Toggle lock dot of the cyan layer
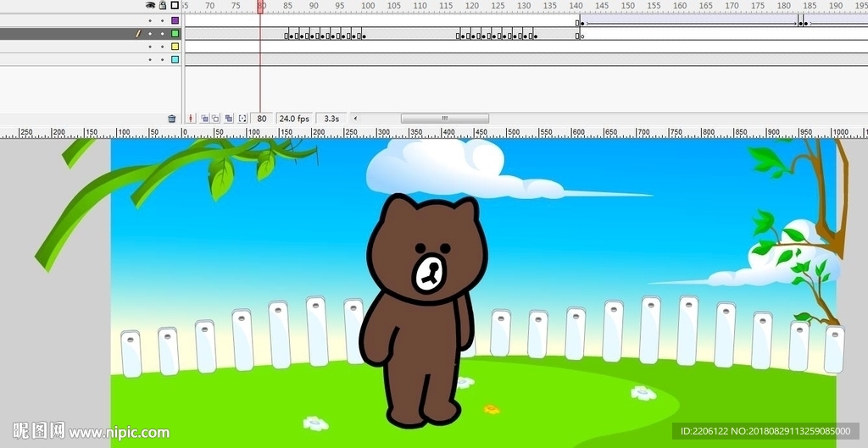Image resolution: width=868 pixels, height=448 pixels. point(162,60)
